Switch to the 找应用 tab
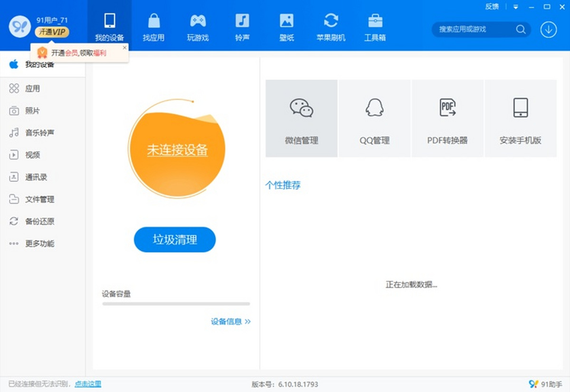Image resolution: width=570 pixels, height=392 pixels. pos(154,26)
